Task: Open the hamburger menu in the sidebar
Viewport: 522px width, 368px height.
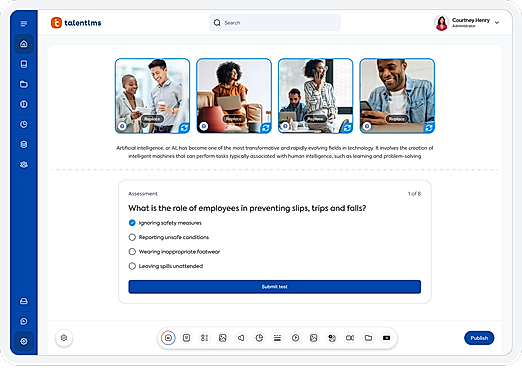Action: [24, 23]
